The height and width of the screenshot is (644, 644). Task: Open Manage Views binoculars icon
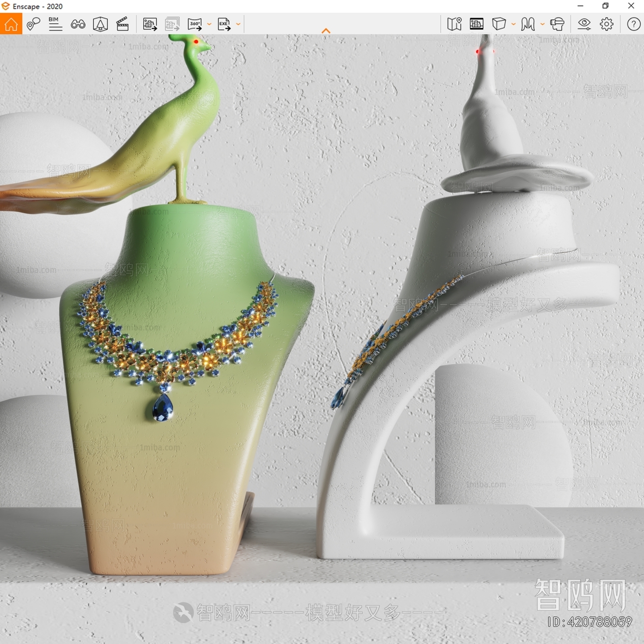[x=78, y=24]
